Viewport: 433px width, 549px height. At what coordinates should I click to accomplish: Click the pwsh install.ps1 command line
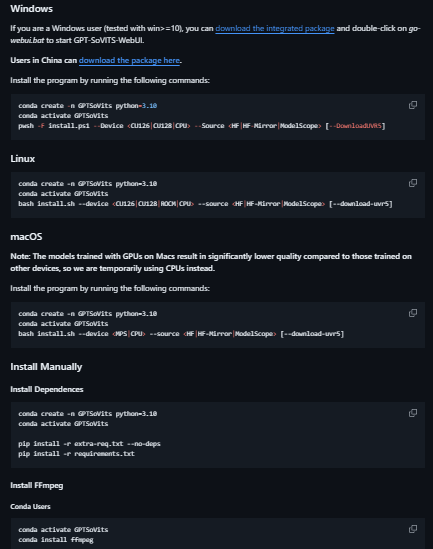coord(202,126)
